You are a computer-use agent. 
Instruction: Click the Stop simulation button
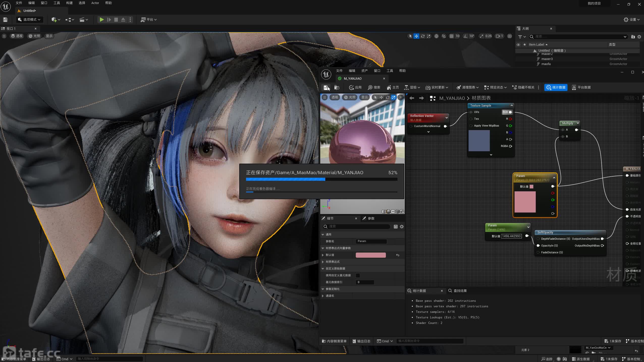tap(116, 20)
